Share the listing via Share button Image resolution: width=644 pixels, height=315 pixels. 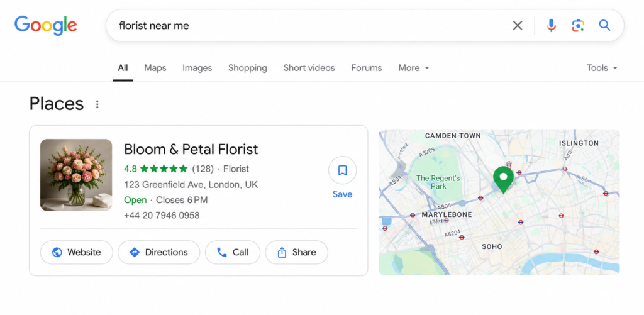(x=297, y=252)
